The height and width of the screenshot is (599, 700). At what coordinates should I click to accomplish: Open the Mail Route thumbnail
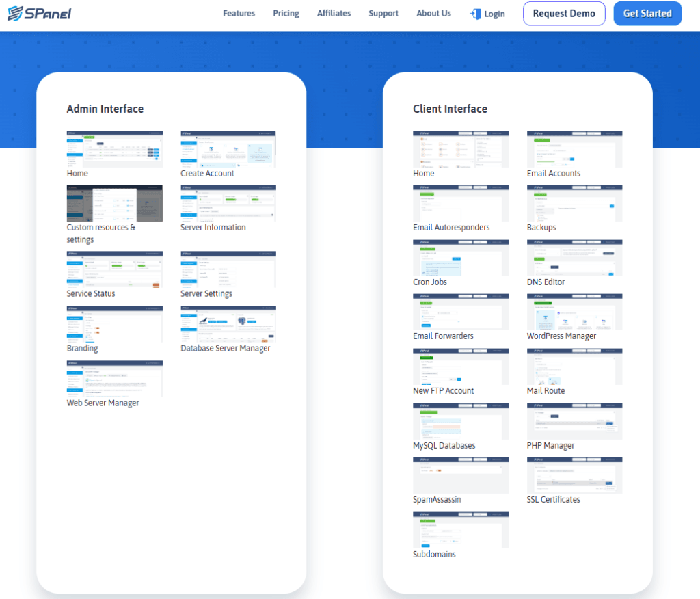(574, 367)
